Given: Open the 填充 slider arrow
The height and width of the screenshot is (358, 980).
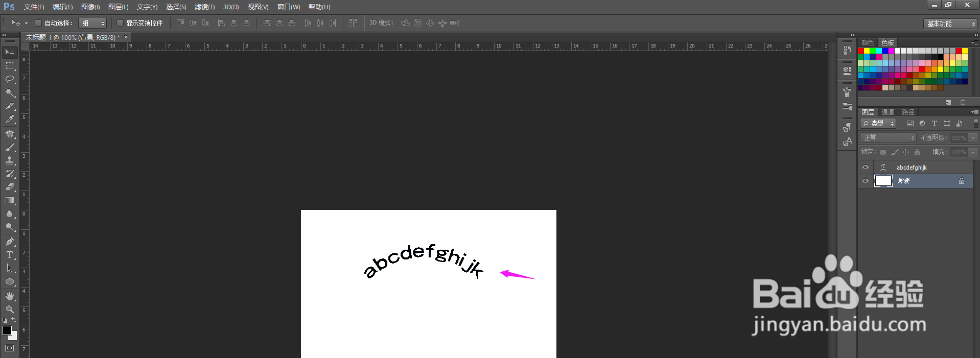Looking at the screenshot, I should (x=973, y=152).
